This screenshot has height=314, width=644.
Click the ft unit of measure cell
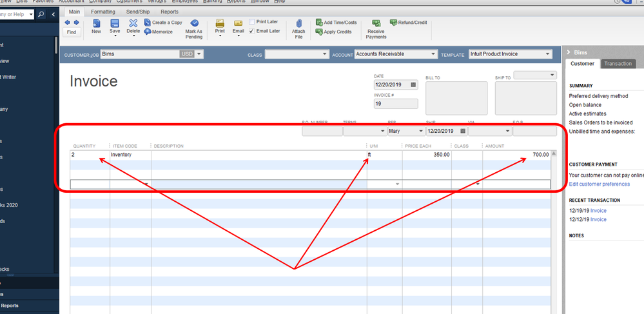tap(384, 155)
